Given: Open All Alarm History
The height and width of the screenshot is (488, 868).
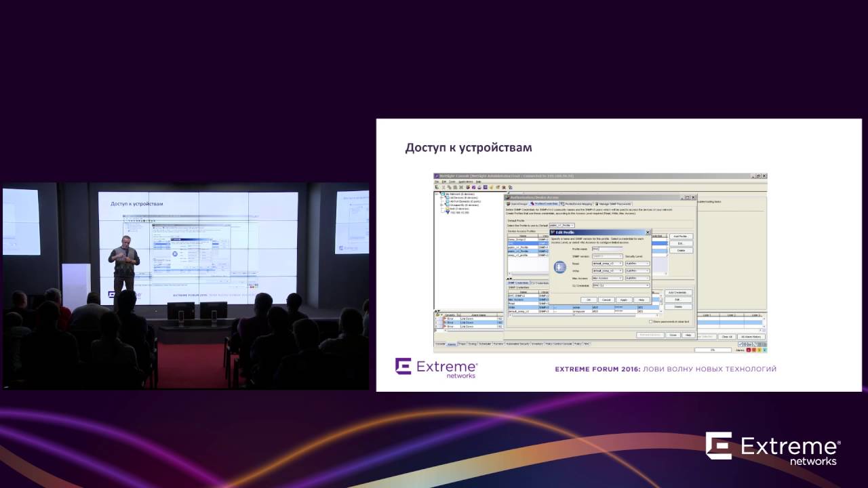Looking at the screenshot, I should coord(751,337).
